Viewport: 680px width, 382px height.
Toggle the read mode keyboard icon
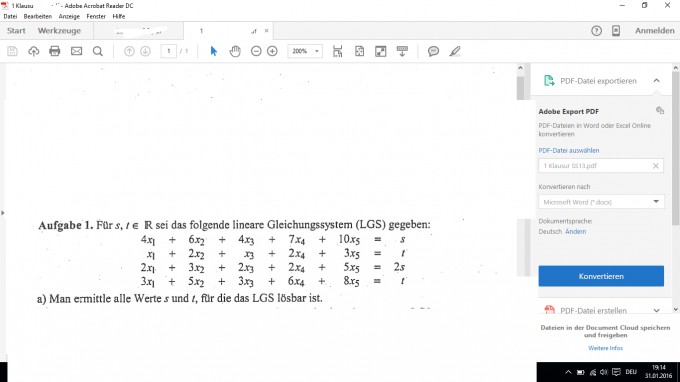click(x=402, y=51)
